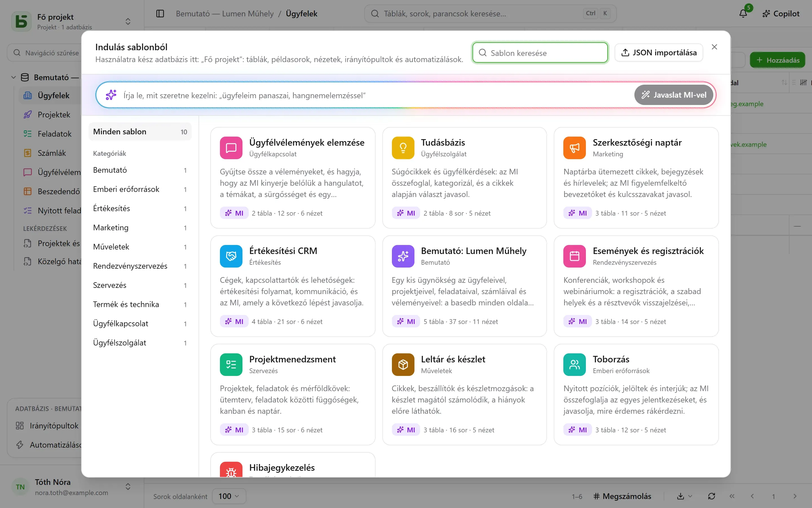Viewport: 812px width, 508px height.
Task: Go to the first page double-chevron
Action: click(732, 496)
